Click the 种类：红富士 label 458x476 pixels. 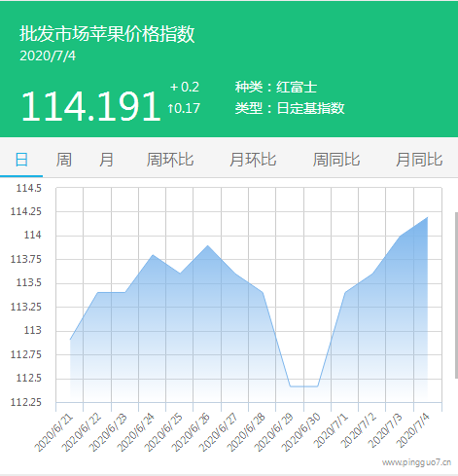[x=276, y=87]
